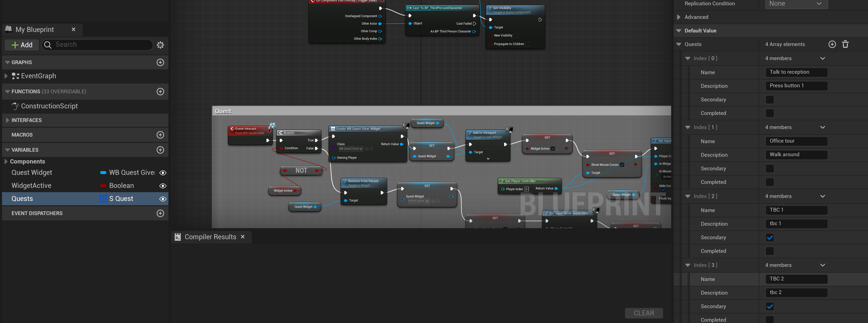
Task: Click the Add button in My Blueprint
Action: (22, 45)
